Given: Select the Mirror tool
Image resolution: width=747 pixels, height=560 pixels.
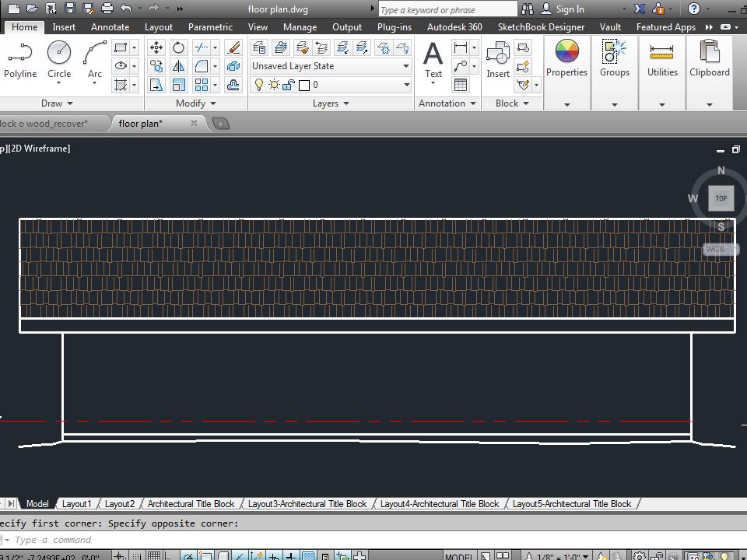Looking at the screenshot, I should (179, 65).
